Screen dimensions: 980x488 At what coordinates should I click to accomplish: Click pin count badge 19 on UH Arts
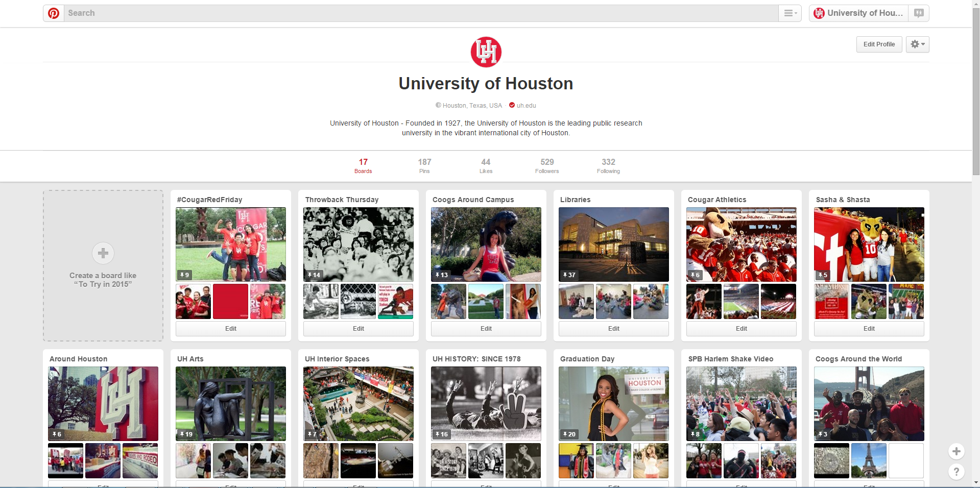point(186,434)
